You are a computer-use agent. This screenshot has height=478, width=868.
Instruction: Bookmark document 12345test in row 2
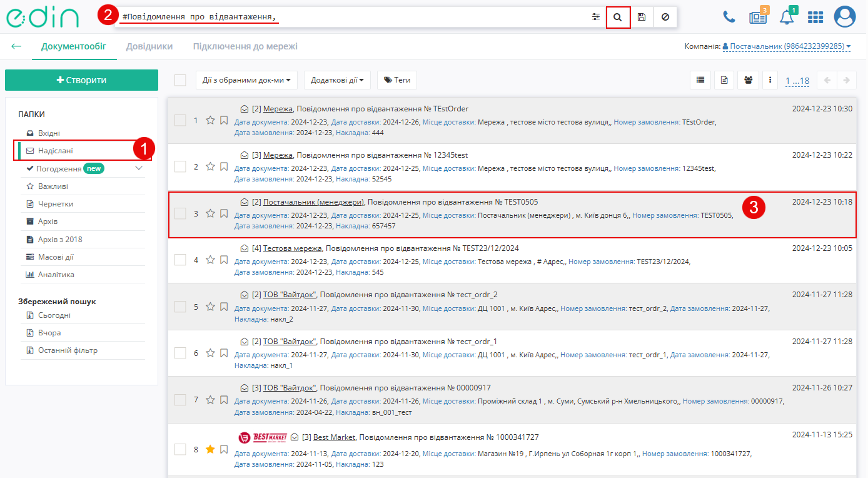pyautogui.click(x=223, y=166)
